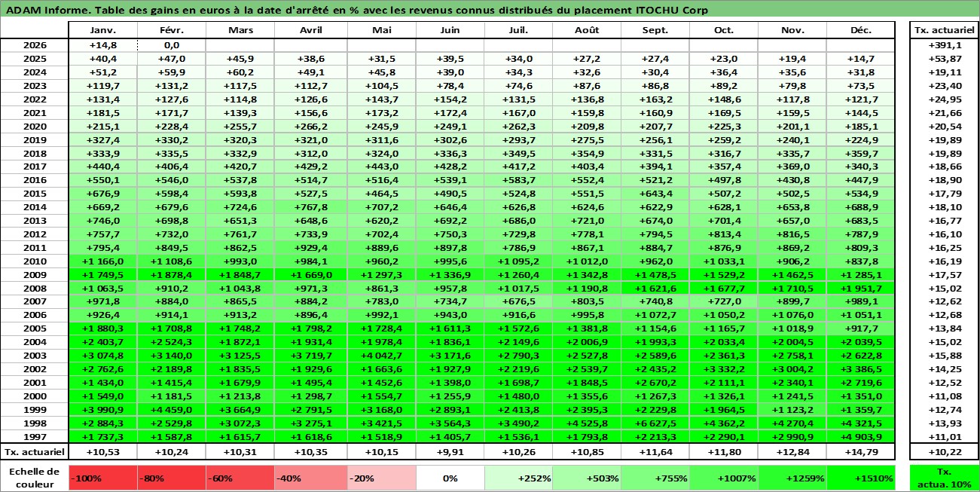
Task: Select the 2002 Déc. cell '+3 386,5'
Action: 861,369
